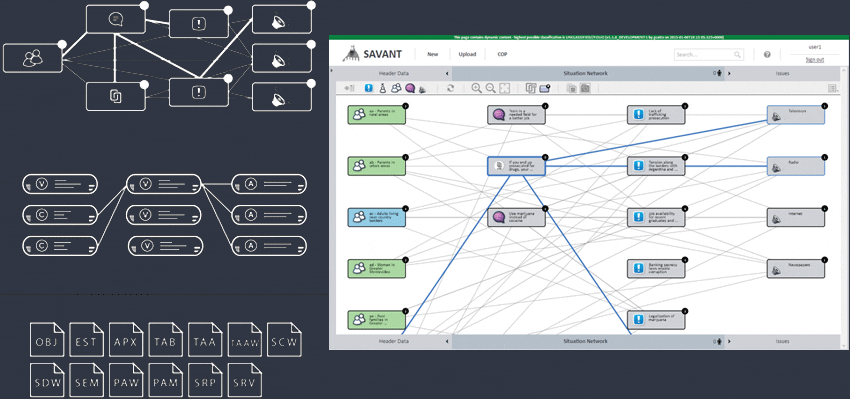Switch to the bottom Header Data tab
The width and height of the screenshot is (850, 399).
pos(394,342)
